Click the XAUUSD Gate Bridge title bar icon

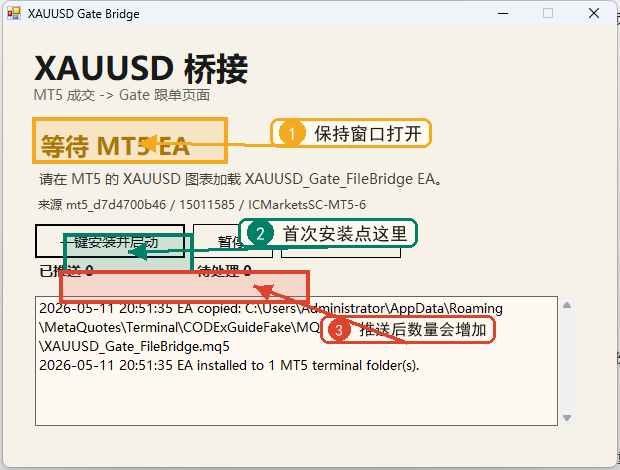click(x=14, y=13)
